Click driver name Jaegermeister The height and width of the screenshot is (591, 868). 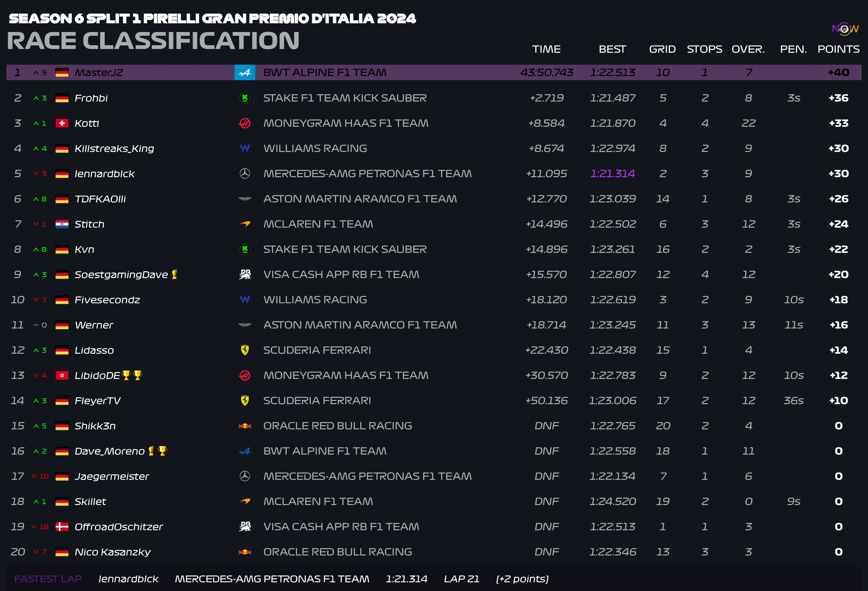pyautogui.click(x=112, y=477)
